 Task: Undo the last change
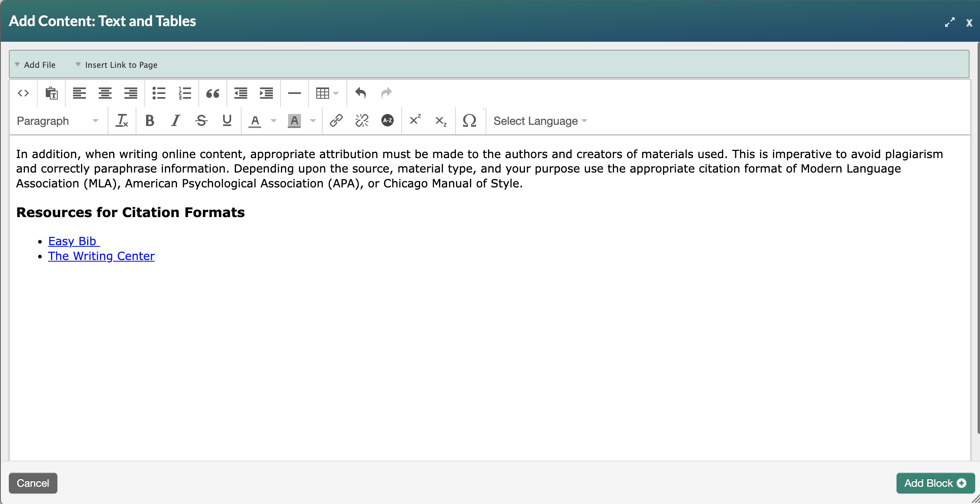[360, 93]
